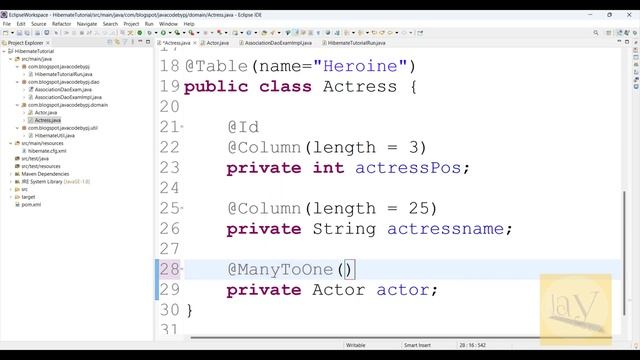Expand the target folder
Screen dimensions: 640x360
tap(11, 197)
